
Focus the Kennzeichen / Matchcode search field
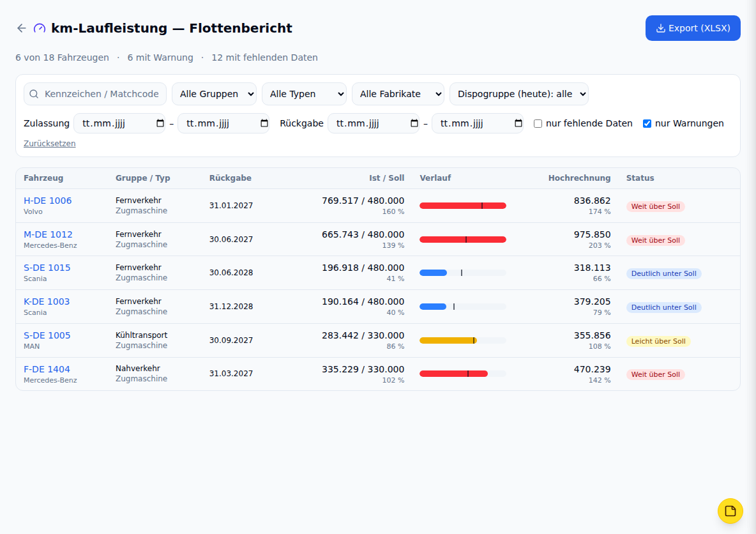tap(95, 94)
